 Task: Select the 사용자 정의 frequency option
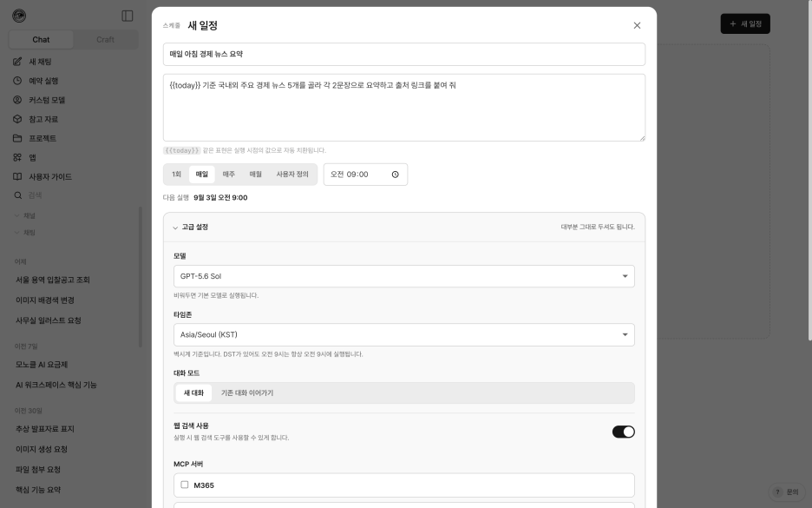292,175
